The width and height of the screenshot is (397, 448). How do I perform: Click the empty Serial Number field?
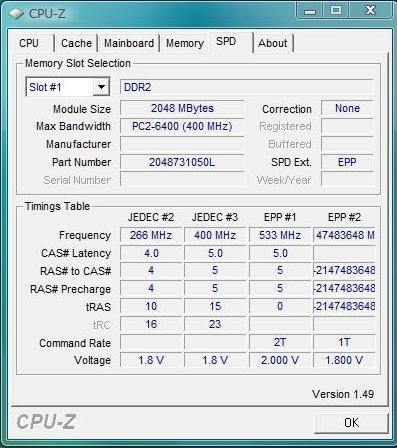(x=182, y=180)
